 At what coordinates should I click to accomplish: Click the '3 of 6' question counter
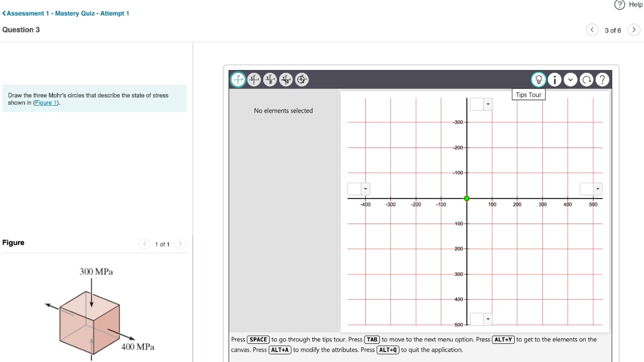[613, 30]
